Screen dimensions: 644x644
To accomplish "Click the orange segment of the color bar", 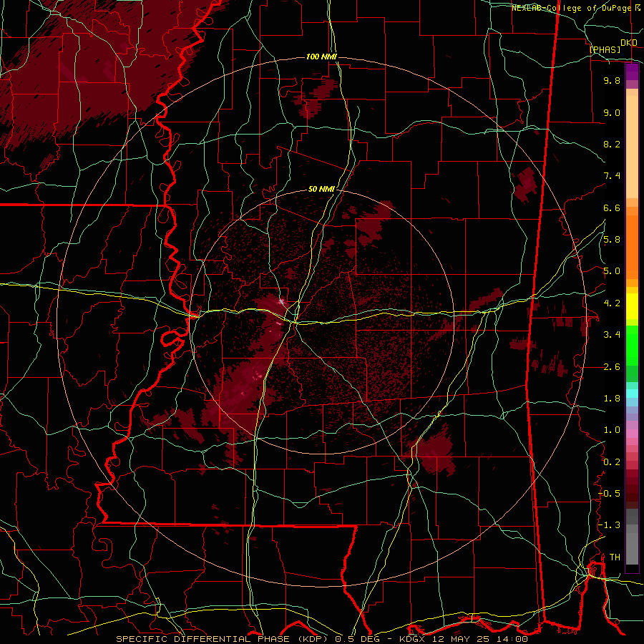I will point(632,246).
